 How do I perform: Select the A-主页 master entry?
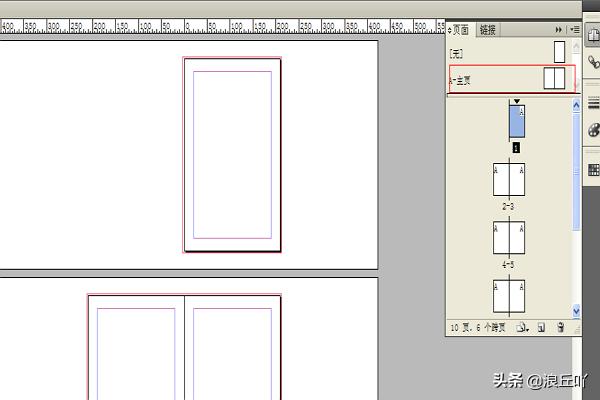click(500, 80)
